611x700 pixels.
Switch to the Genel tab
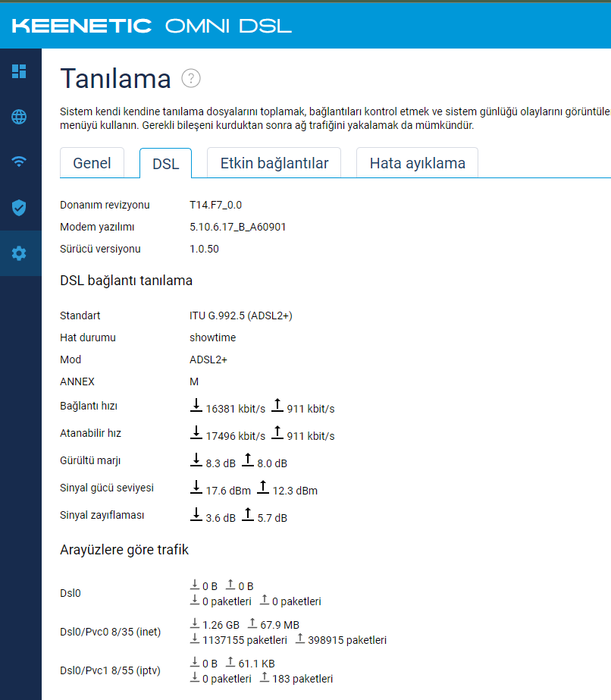coord(92,163)
